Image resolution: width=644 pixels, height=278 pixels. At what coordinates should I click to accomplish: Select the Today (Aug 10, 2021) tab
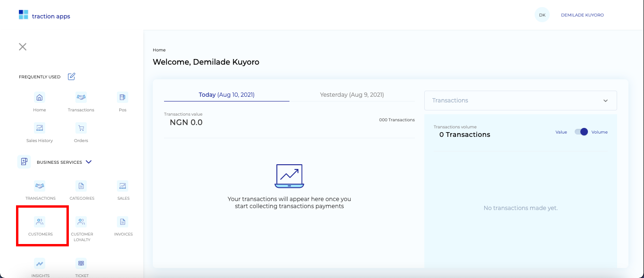coord(226,94)
